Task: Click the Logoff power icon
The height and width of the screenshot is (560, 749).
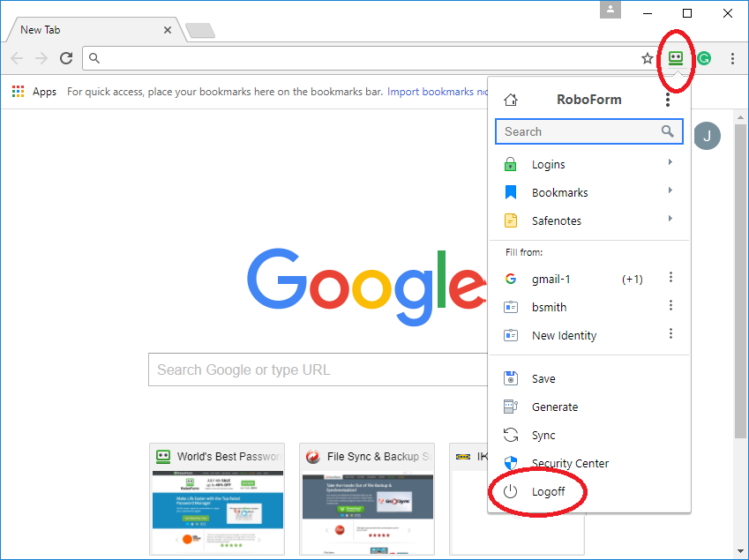Action: point(512,492)
